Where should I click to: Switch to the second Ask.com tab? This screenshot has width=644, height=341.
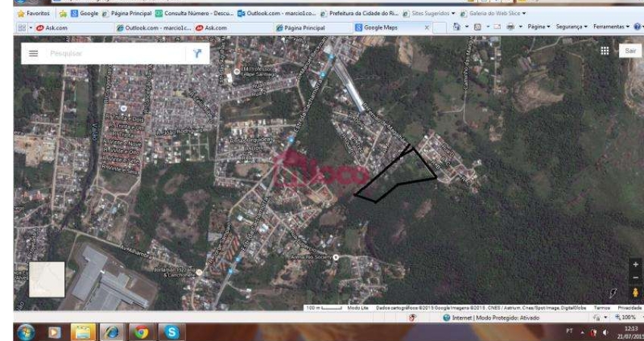tap(233, 28)
